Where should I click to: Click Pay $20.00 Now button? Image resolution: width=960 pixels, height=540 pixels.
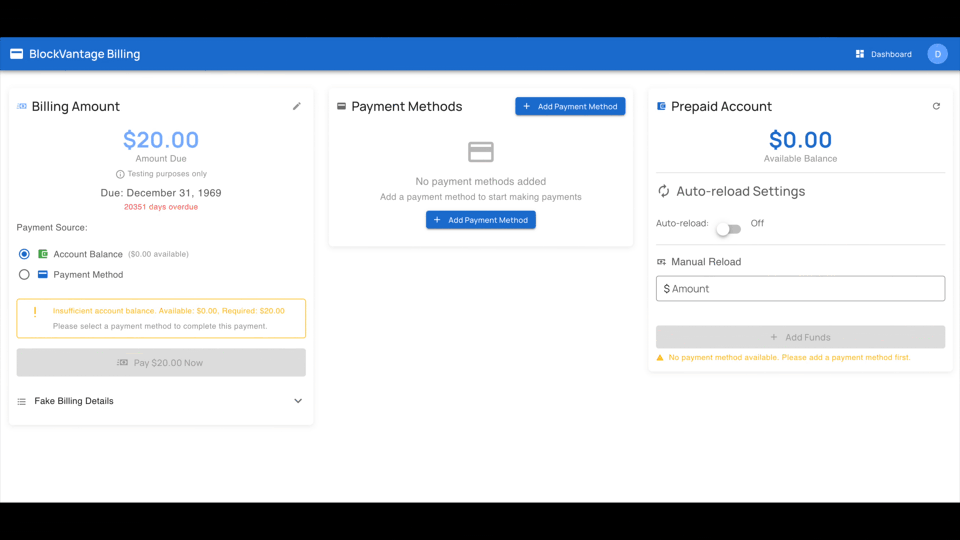point(161,362)
